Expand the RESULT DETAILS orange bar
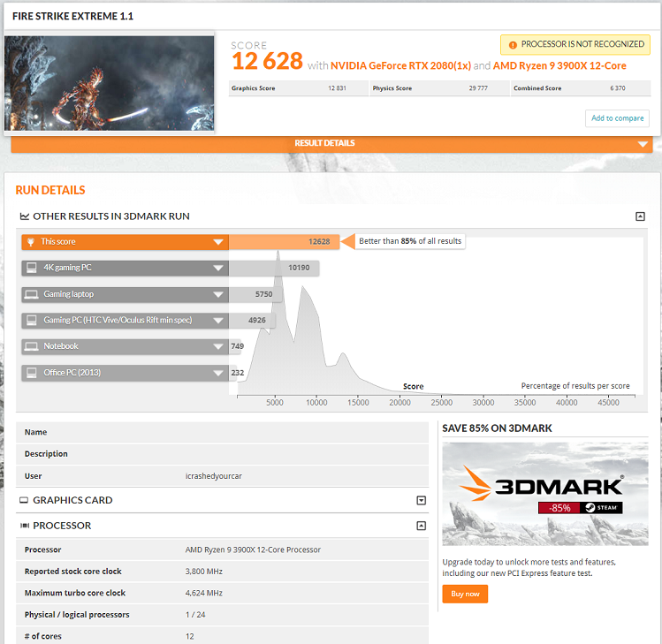Image resolution: width=662 pixels, height=644 pixels. 331,143
